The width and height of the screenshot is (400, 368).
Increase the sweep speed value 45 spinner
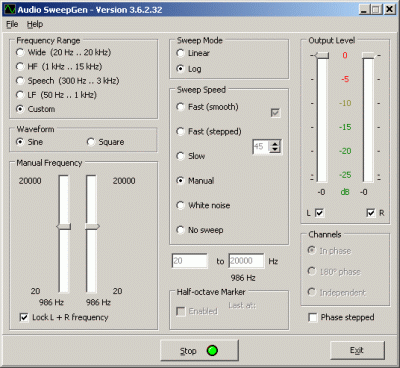(275, 144)
